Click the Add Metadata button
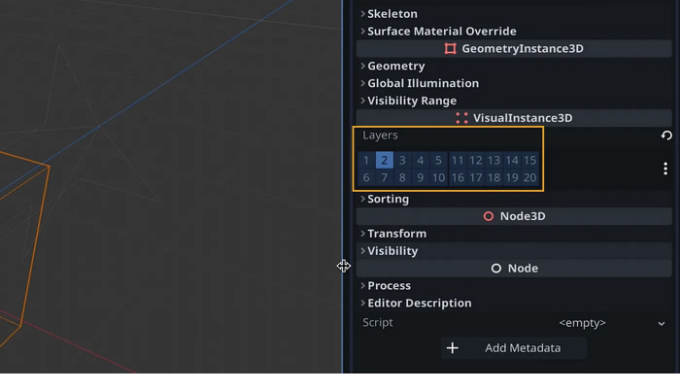The image size is (680, 374). coord(514,348)
